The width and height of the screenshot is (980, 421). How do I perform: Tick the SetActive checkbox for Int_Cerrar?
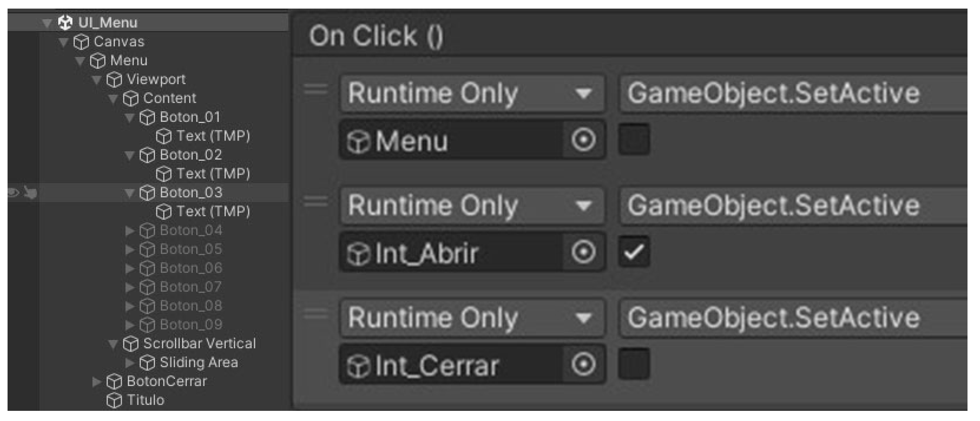(x=634, y=364)
